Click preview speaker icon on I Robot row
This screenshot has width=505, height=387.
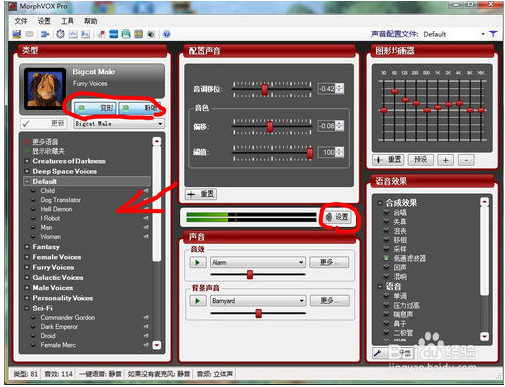pyautogui.click(x=146, y=218)
